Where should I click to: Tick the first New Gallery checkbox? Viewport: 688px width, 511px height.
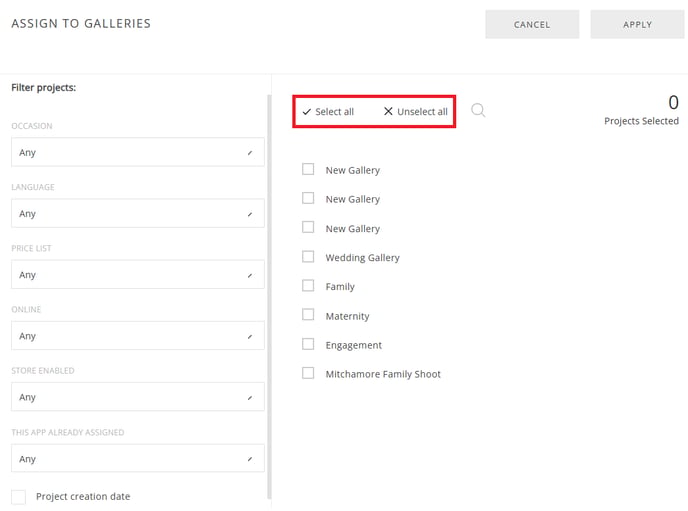point(308,169)
